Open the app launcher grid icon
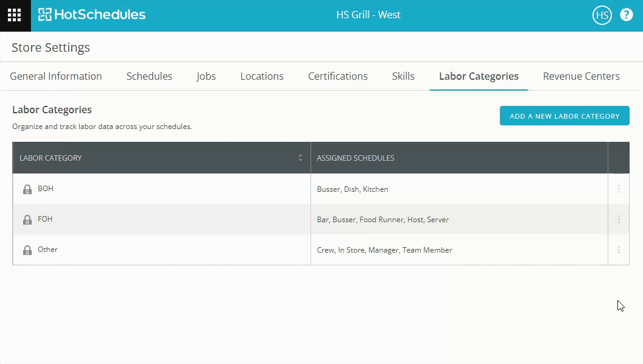 point(15,15)
